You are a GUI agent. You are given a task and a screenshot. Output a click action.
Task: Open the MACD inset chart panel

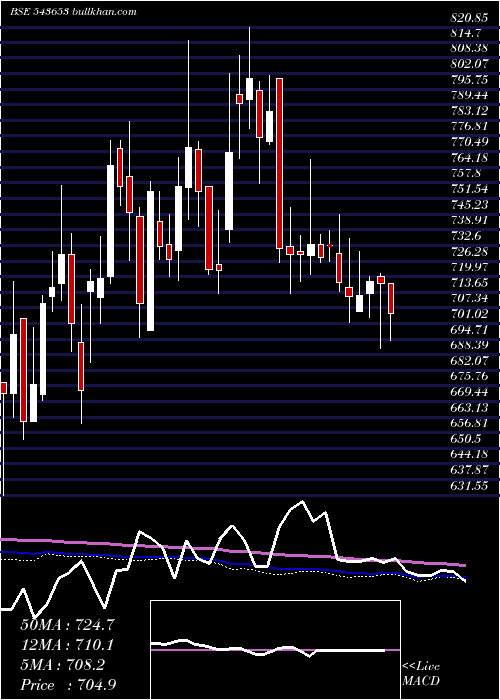coord(275,650)
